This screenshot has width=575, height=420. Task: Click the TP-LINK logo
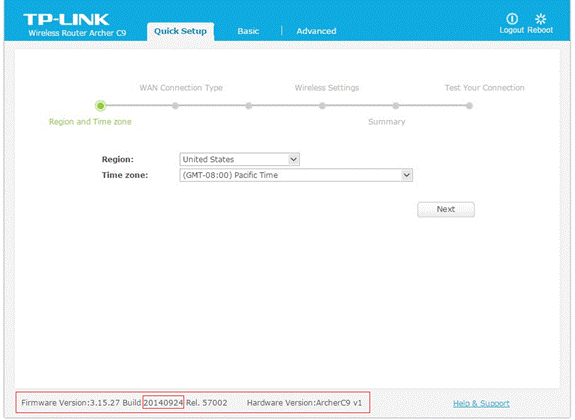66,19
